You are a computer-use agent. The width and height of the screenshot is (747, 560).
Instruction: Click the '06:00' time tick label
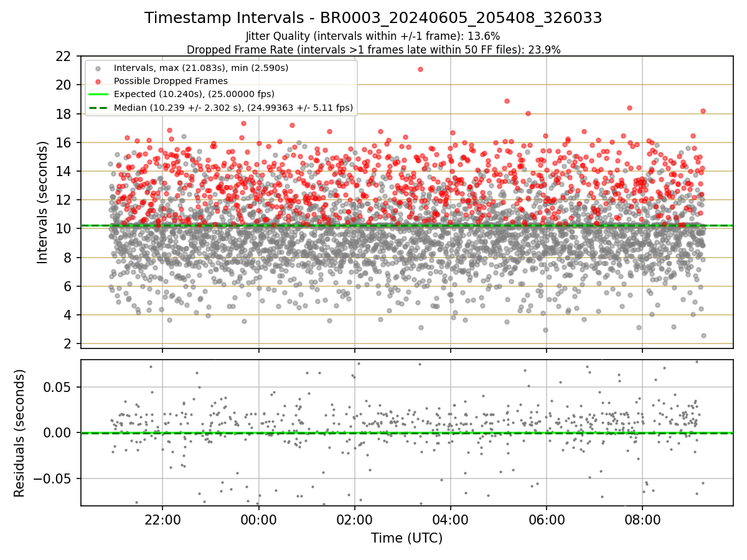click(x=546, y=519)
